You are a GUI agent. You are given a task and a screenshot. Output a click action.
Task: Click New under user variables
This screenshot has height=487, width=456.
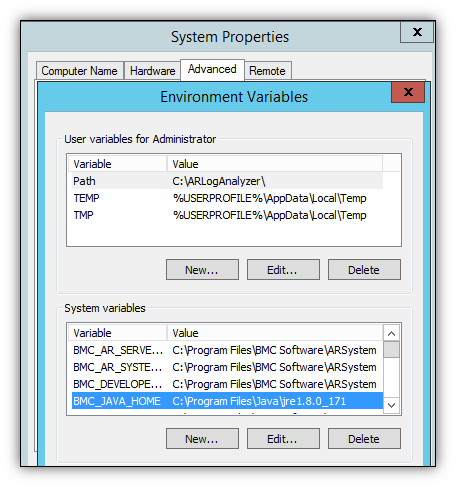202,270
